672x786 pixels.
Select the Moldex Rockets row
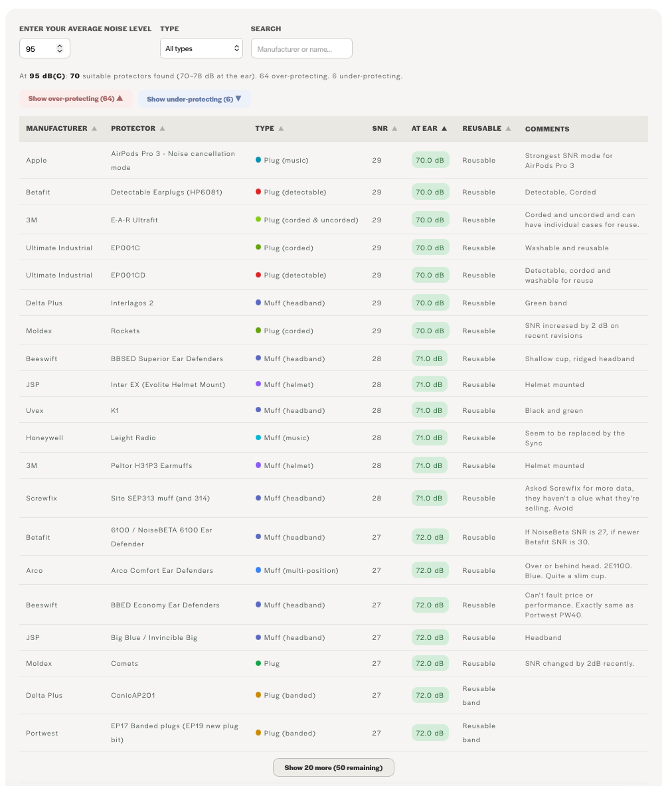333,331
